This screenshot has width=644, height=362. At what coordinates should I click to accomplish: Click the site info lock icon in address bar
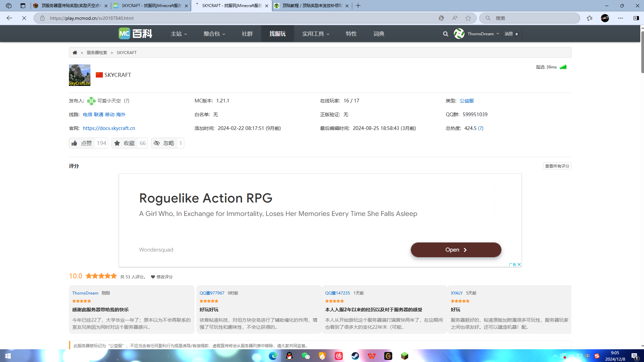(42, 18)
